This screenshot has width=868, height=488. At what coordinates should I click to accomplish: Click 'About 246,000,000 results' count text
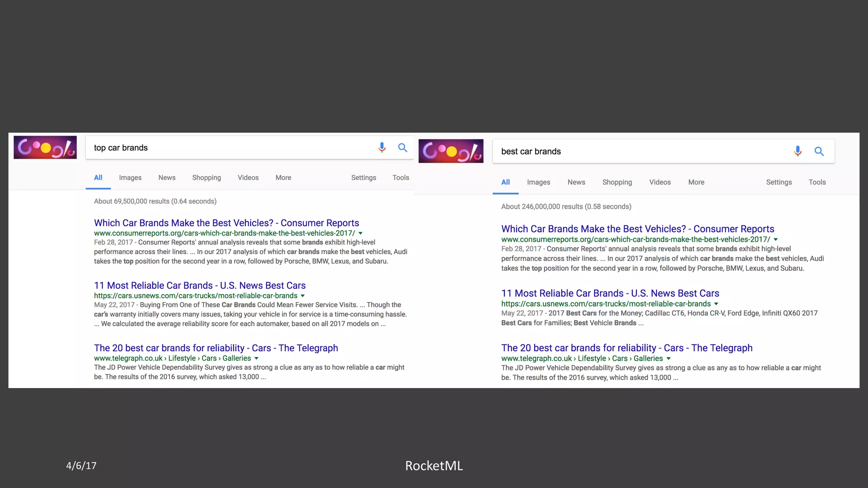tap(566, 207)
